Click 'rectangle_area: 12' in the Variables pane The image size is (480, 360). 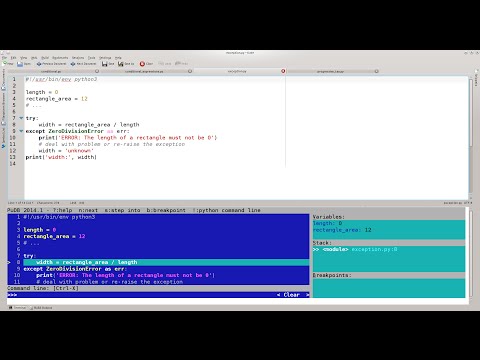point(342,230)
